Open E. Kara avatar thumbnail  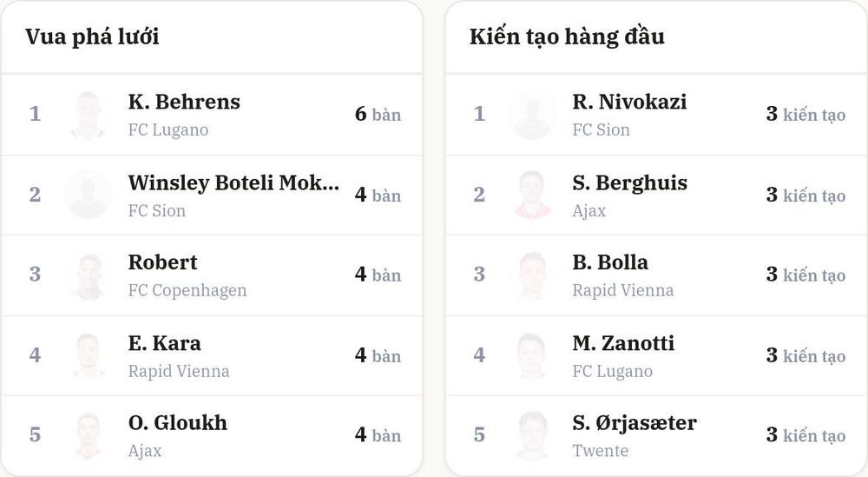88,355
